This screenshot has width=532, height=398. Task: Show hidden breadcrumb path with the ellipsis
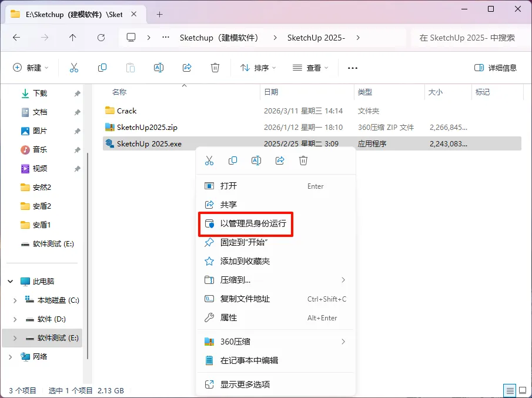coord(166,37)
